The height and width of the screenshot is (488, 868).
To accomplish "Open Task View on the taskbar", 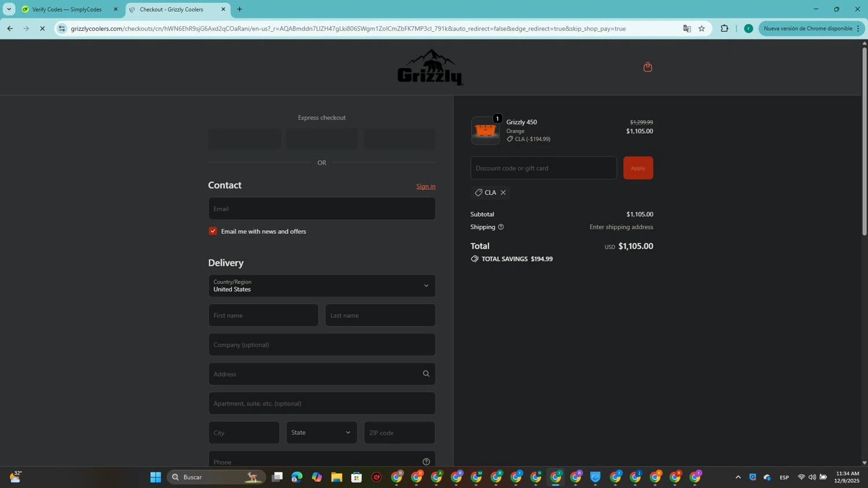I will [277, 477].
